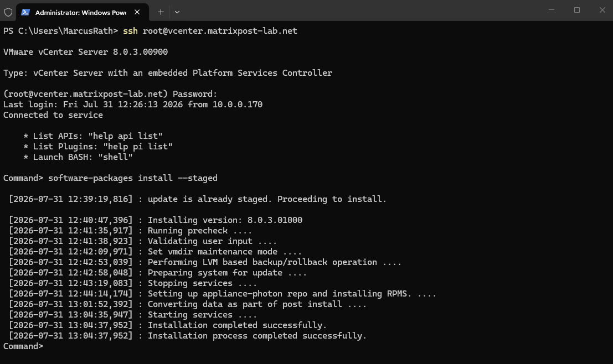The image size is (613, 364).
Task: Click the empty Command> prompt at the bottom
Action: pyautogui.click(x=23, y=346)
